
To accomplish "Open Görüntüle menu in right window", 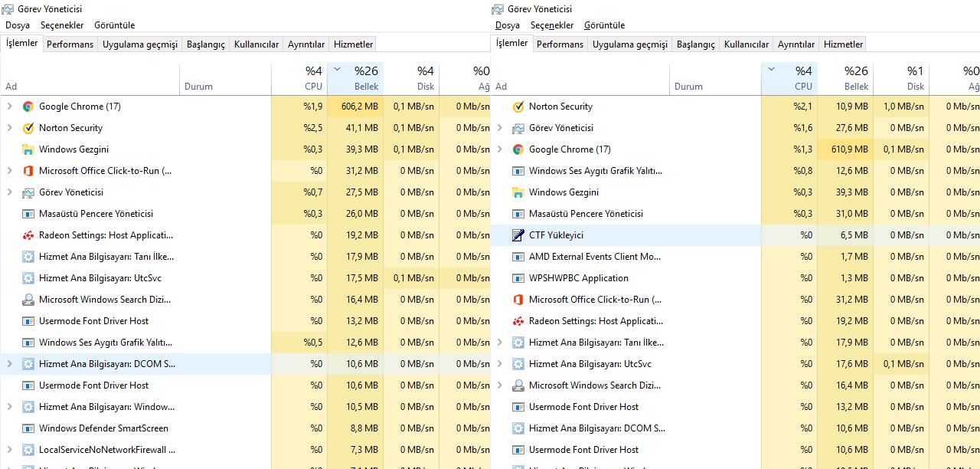I will (604, 25).
